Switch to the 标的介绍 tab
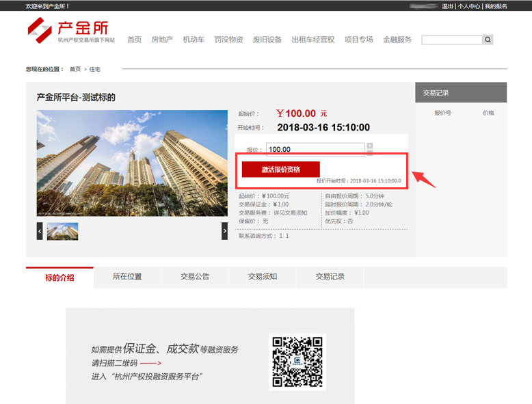 point(59,278)
